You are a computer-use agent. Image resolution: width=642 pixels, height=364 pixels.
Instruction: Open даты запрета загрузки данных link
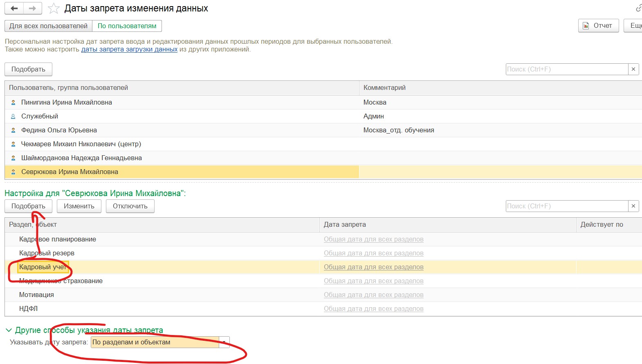tap(129, 49)
